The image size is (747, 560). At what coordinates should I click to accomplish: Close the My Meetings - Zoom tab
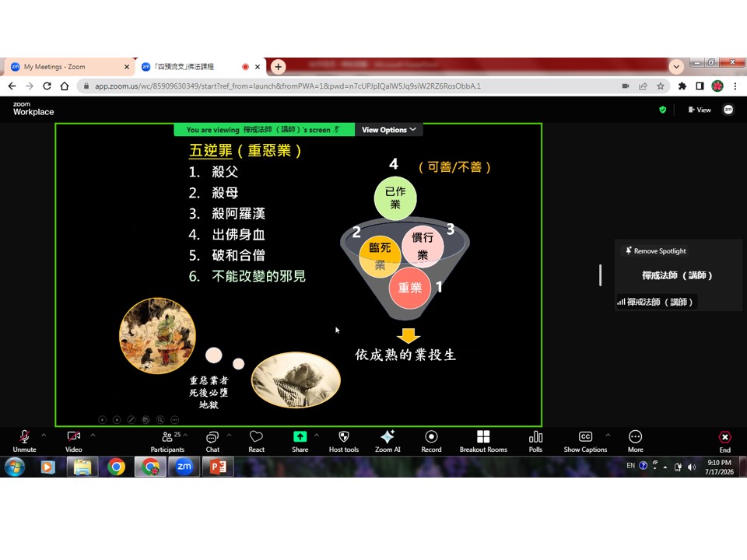pyautogui.click(x=127, y=67)
